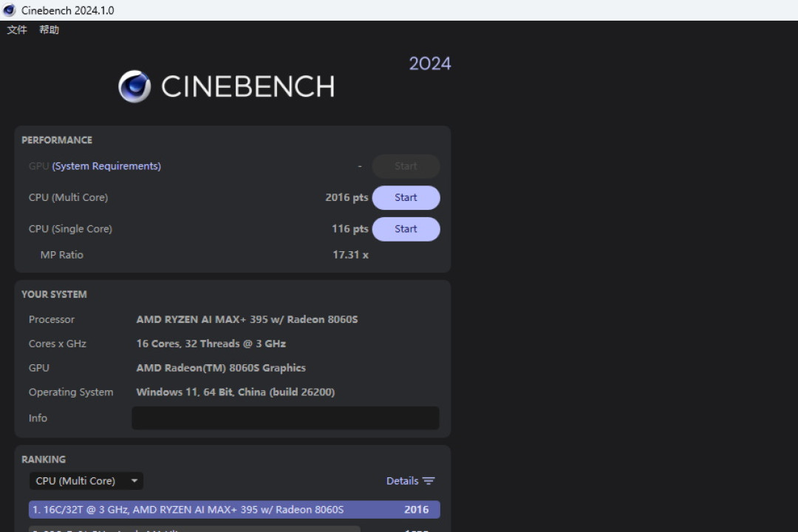Viewport: 798px width, 532px height.
Task: Click the Details filter icon
Action: point(429,481)
